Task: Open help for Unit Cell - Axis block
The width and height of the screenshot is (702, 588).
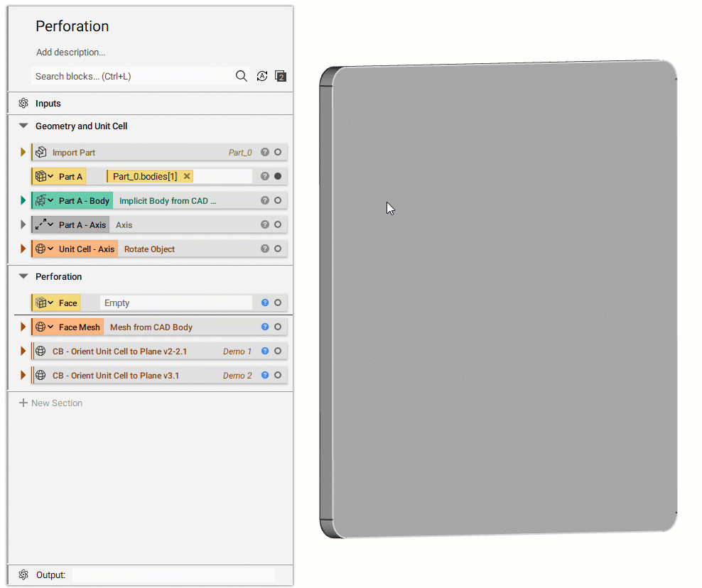Action: pos(265,249)
